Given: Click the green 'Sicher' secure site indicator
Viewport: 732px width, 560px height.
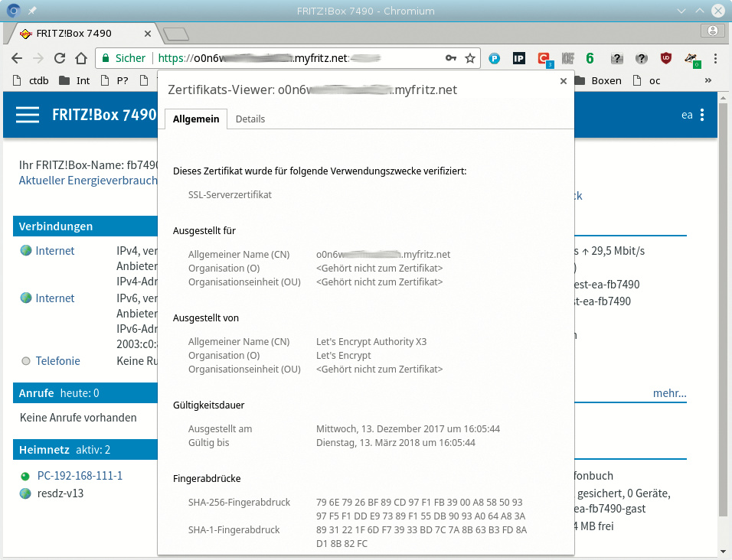Looking at the screenshot, I should (122, 58).
